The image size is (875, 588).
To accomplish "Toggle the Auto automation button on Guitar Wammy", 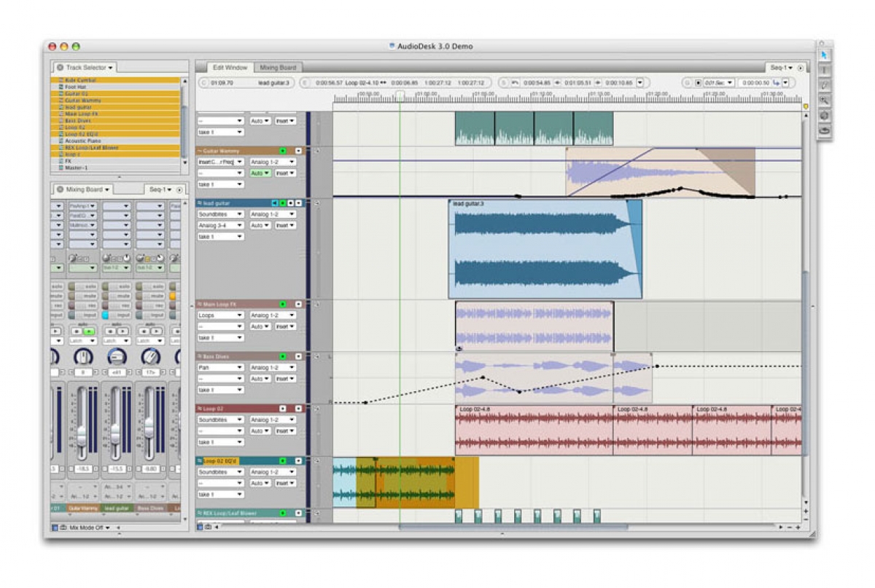I will [x=260, y=173].
